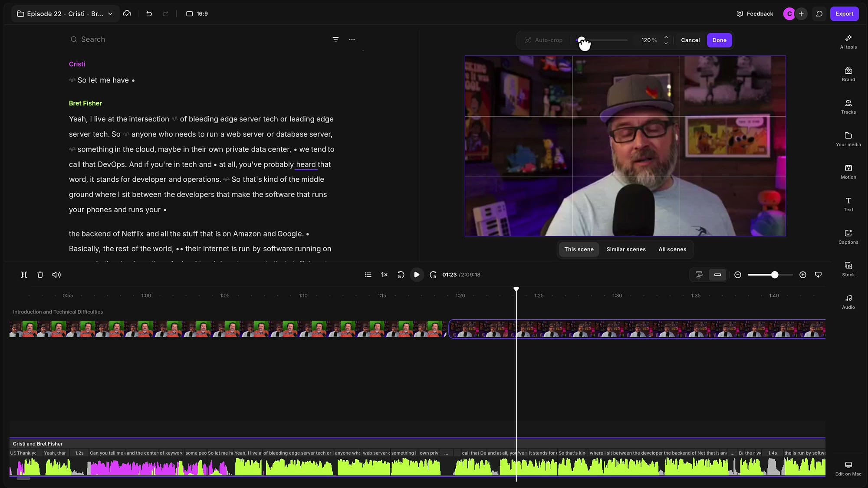Screen dimensions: 868x488
Task: Undo the last action
Action: 149,13
